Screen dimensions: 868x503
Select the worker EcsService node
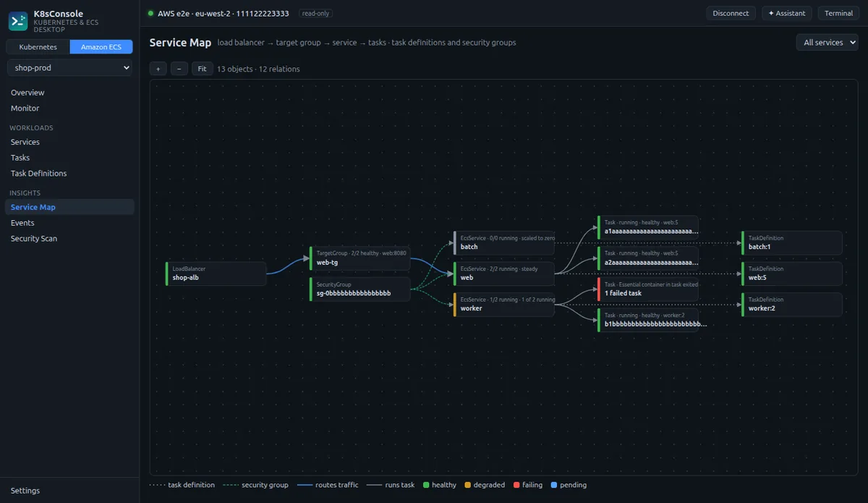[503, 304]
